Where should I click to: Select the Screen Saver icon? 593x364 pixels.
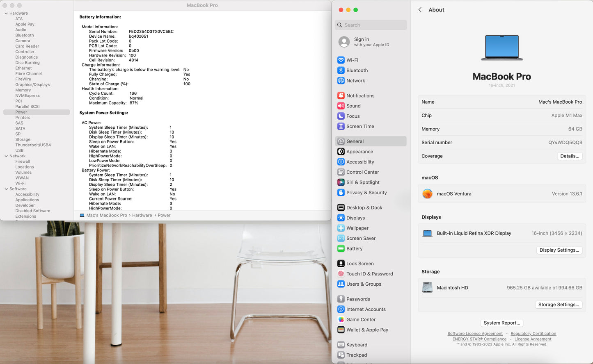341,238
